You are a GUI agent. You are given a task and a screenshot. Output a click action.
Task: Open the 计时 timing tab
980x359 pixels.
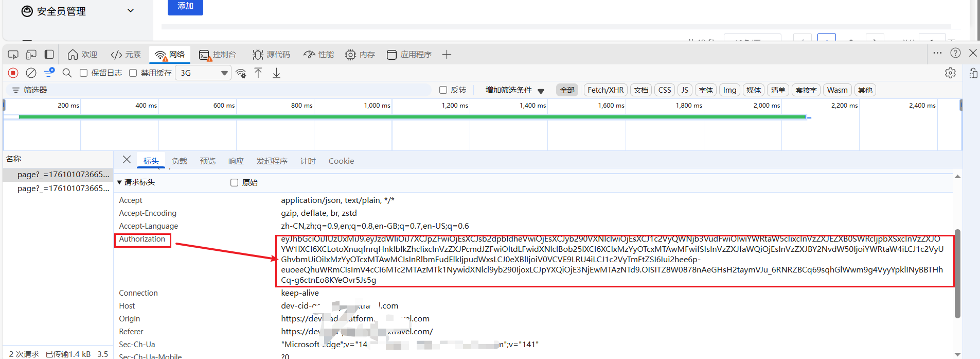[308, 161]
